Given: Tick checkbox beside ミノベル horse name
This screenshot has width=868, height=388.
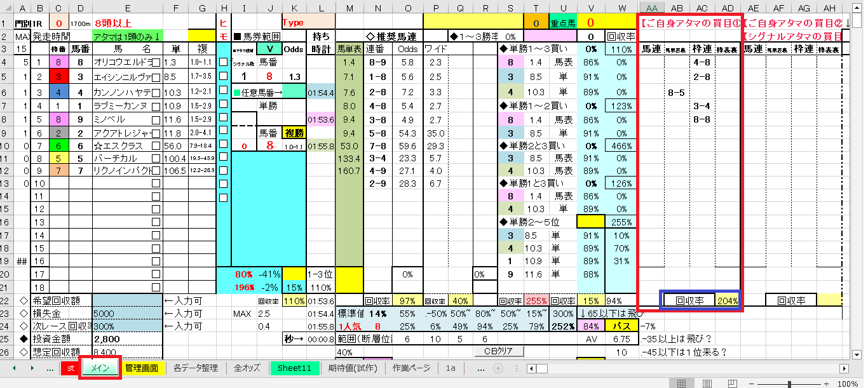Looking at the screenshot, I should tap(156, 119).
